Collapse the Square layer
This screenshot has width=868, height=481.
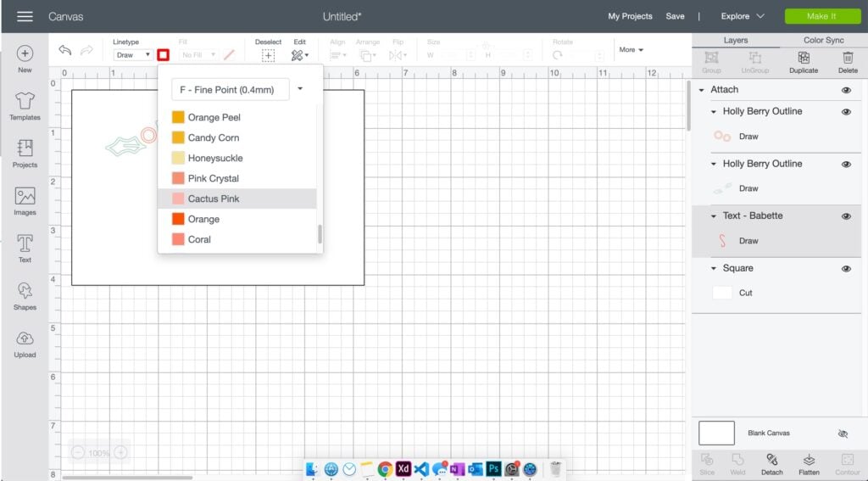(714, 268)
